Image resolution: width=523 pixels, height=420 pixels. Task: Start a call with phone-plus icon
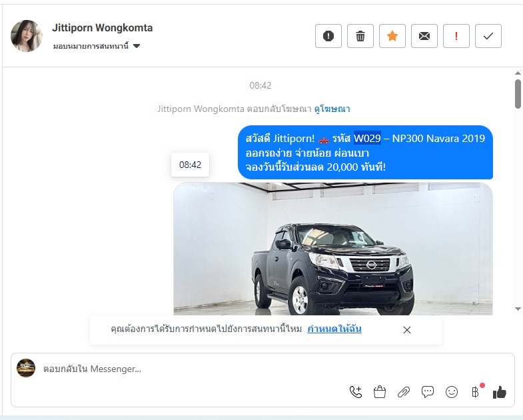click(x=356, y=392)
